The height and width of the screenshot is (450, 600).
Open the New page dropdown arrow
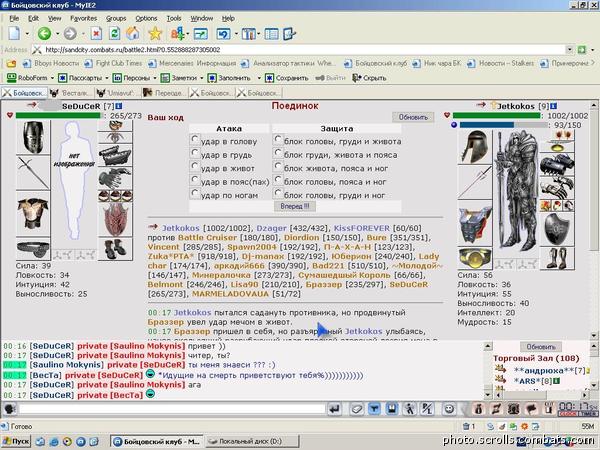(x=27, y=34)
